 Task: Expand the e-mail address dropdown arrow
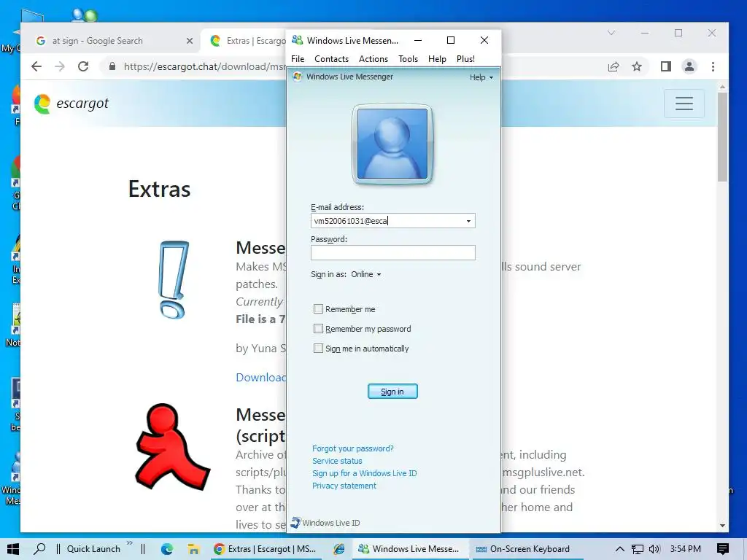point(468,221)
